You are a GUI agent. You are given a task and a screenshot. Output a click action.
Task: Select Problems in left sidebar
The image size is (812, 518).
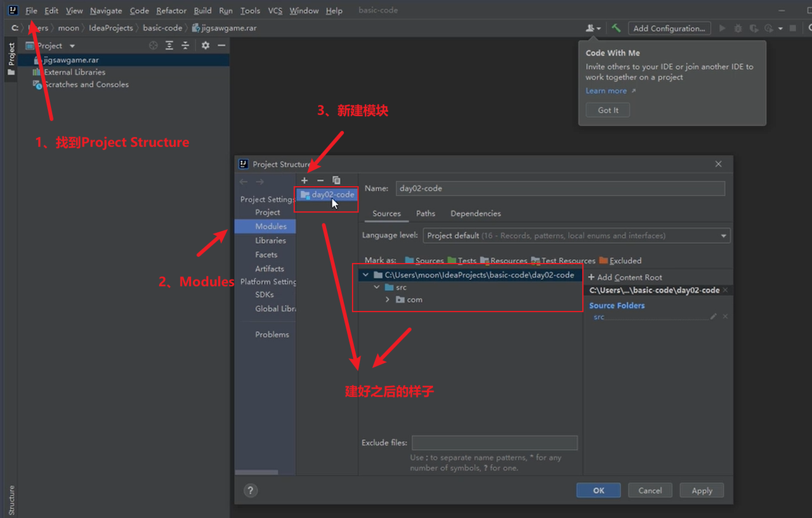click(272, 335)
